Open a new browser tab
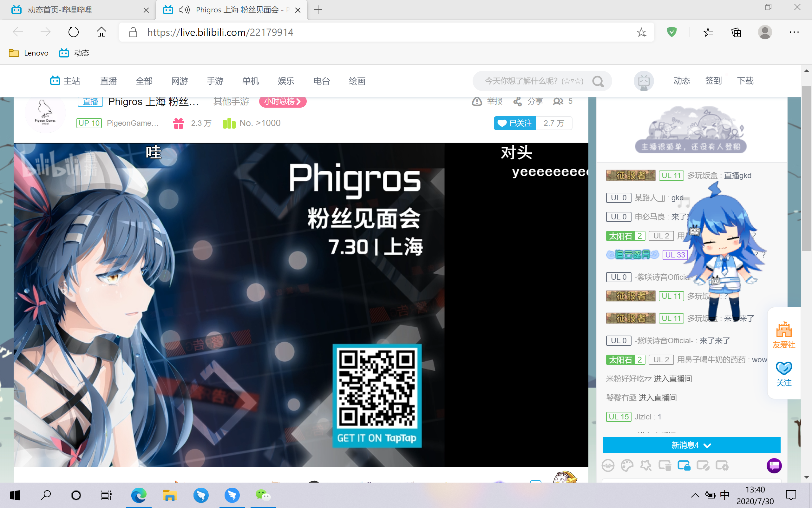The image size is (812, 508). coord(318,10)
